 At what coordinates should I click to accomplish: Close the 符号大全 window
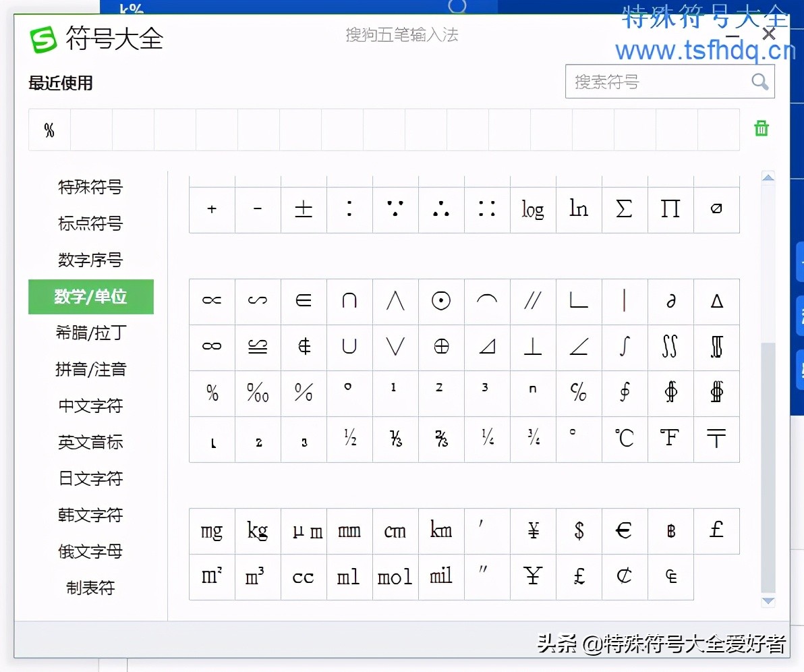[769, 34]
